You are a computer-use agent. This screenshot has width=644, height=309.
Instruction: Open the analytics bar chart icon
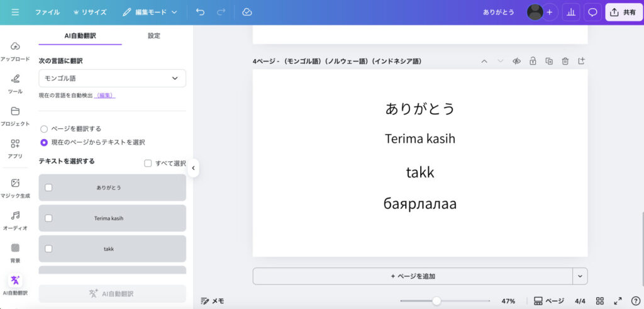(x=570, y=12)
